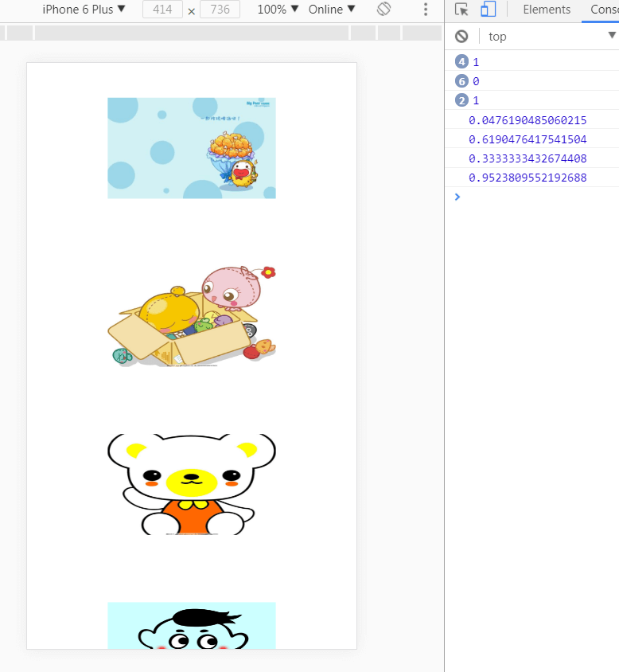Click console output 0 with badge 6

pos(476,81)
